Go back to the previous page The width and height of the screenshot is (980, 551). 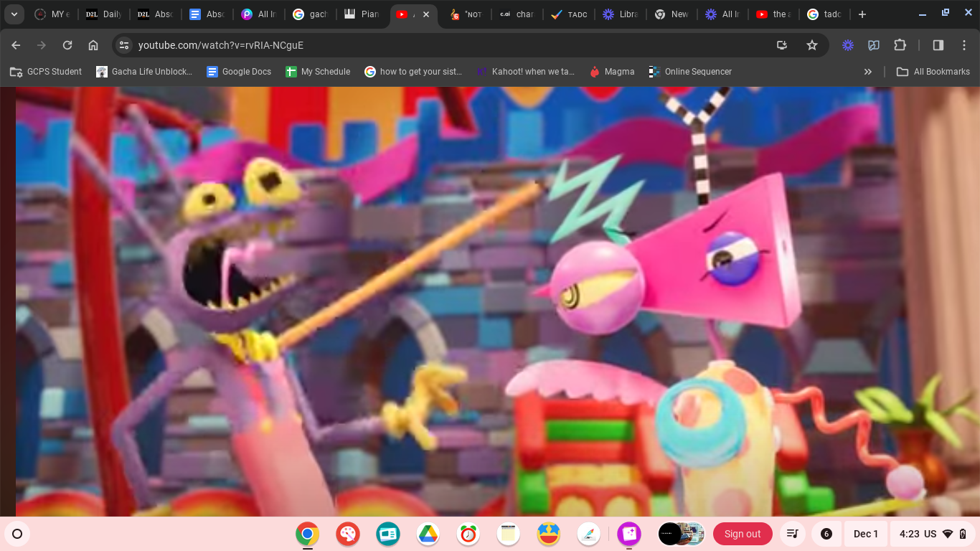coord(16,45)
